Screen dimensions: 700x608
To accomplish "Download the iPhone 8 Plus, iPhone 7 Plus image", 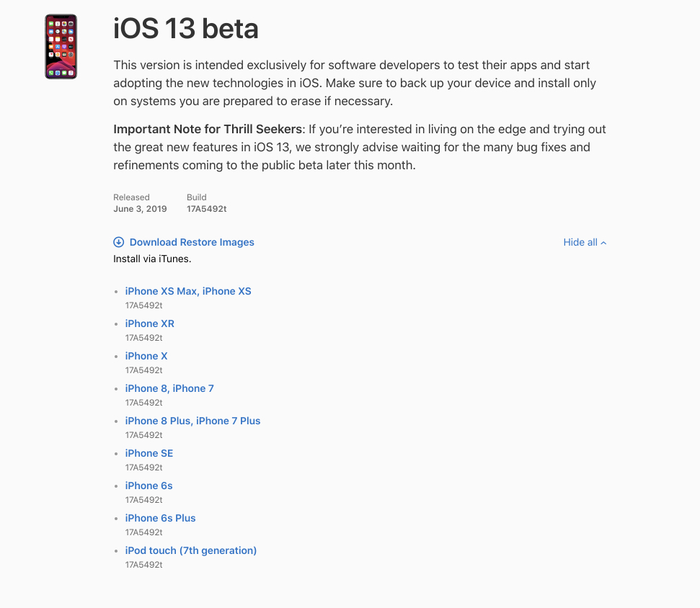I will [192, 421].
